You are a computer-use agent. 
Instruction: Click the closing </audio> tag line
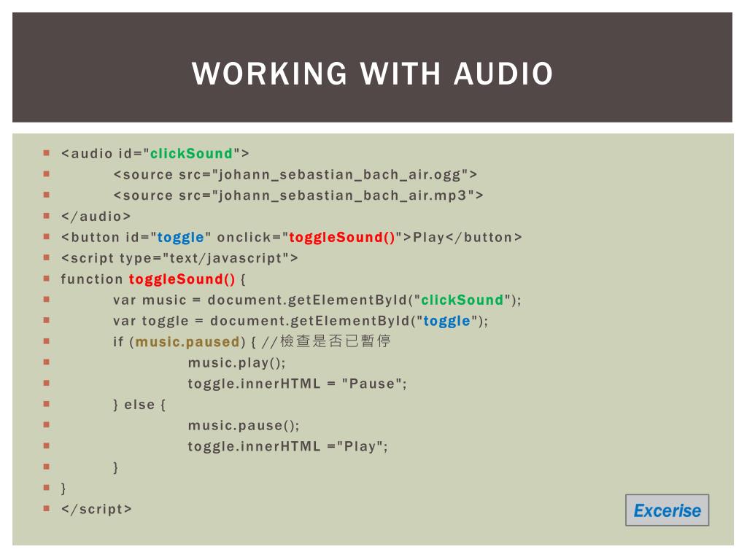(x=96, y=217)
